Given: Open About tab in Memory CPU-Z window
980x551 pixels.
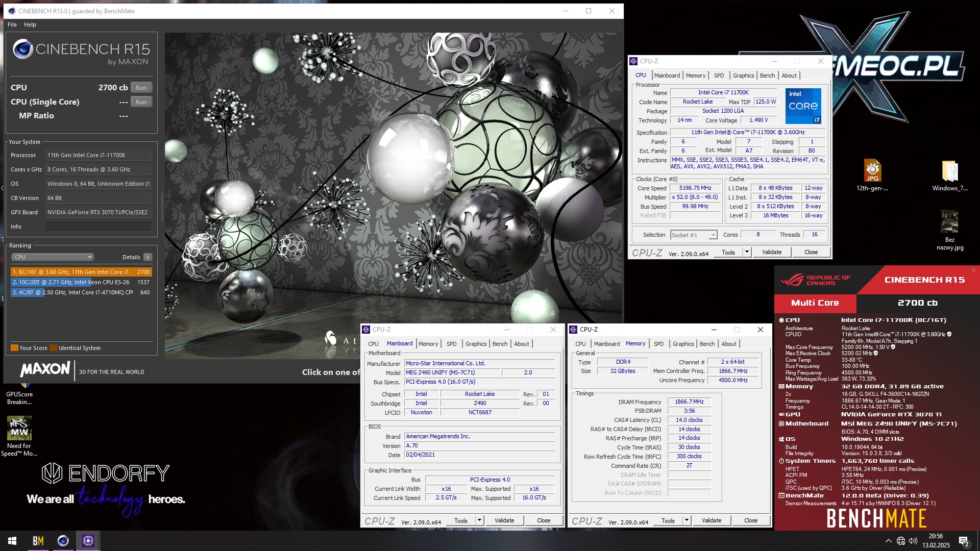Looking at the screenshot, I should pyautogui.click(x=729, y=344).
